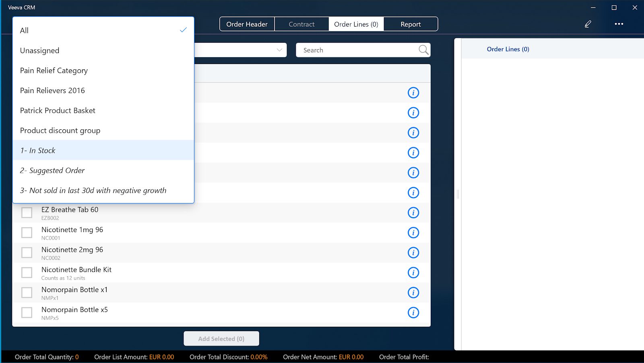
Task: View info for Nicotinette Bundle Kit
Action: (413, 273)
